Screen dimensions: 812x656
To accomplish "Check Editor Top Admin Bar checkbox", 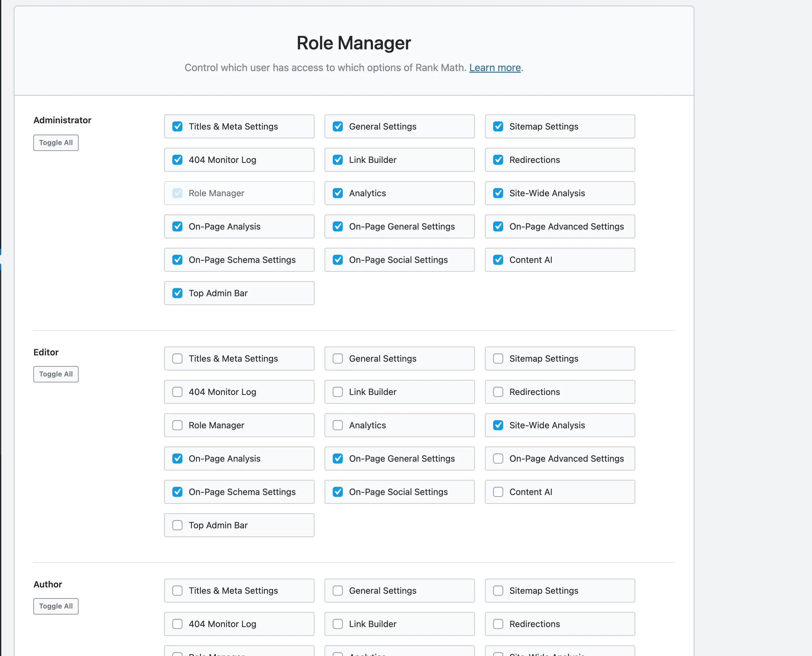I will [x=177, y=525].
